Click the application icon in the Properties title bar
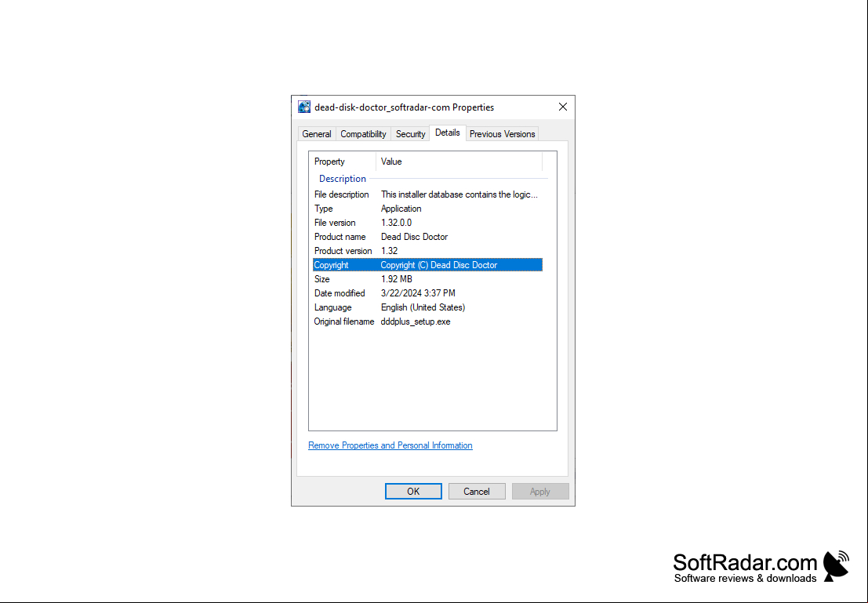Image resolution: width=868 pixels, height=603 pixels. point(304,107)
